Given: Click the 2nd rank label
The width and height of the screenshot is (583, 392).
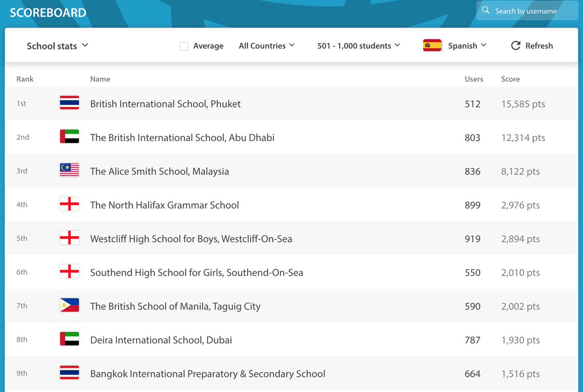Looking at the screenshot, I should pyautogui.click(x=23, y=137).
